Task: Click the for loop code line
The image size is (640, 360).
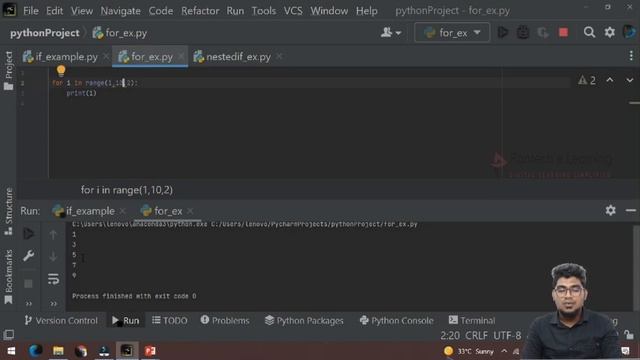Action: point(95,83)
